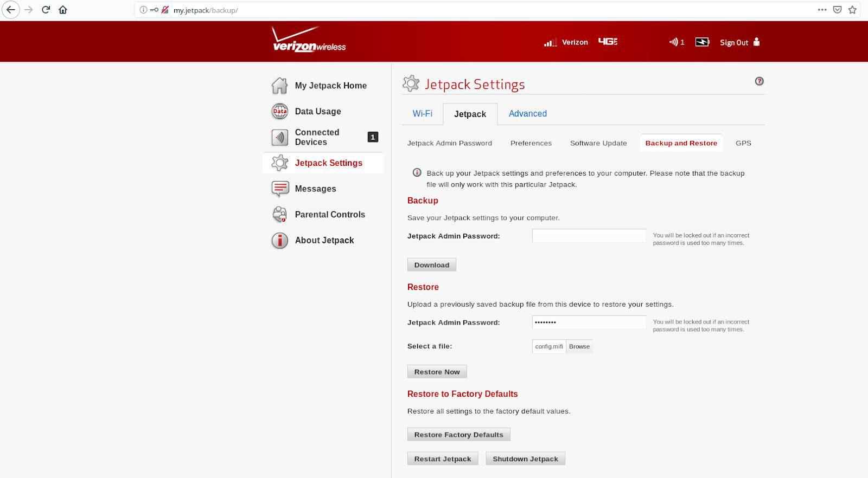
Task: Click the browser forward arrow
Action: tap(29, 10)
